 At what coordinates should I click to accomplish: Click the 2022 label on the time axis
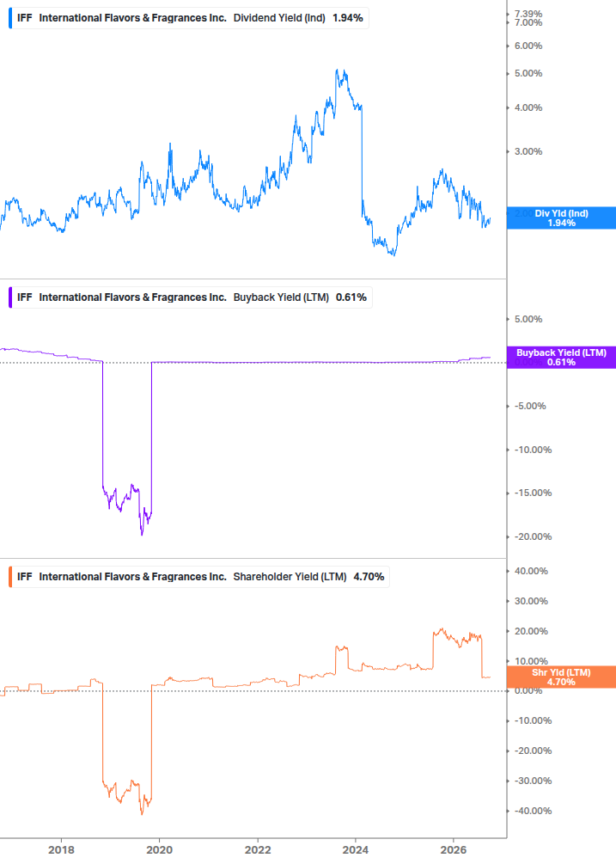click(x=258, y=850)
